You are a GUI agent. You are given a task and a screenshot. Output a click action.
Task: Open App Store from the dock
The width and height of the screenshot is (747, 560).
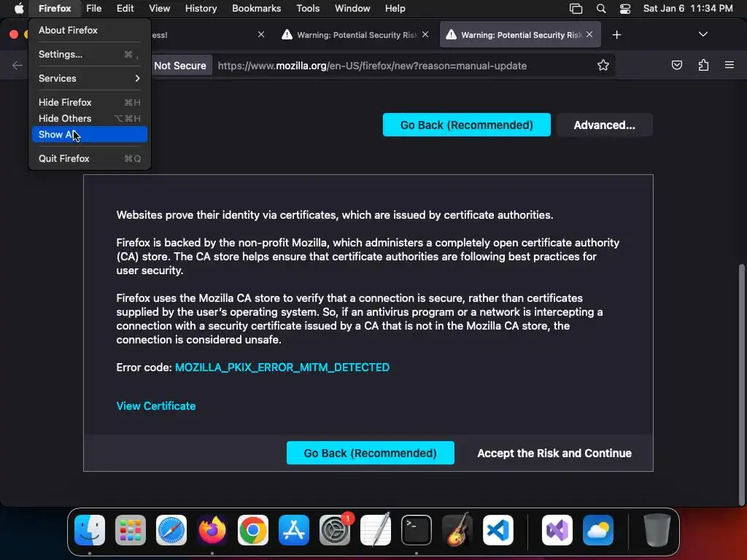294,530
